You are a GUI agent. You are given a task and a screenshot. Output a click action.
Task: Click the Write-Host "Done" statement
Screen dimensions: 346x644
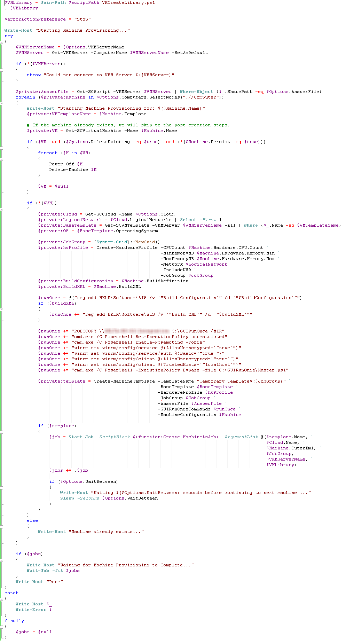pos(39,582)
